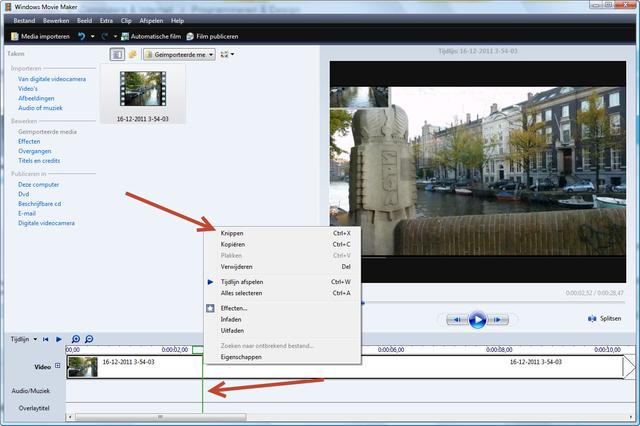The height and width of the screenshot is (426, 640).
Task: Click the Splitsen split clip icon
Action: click(591, 319)
